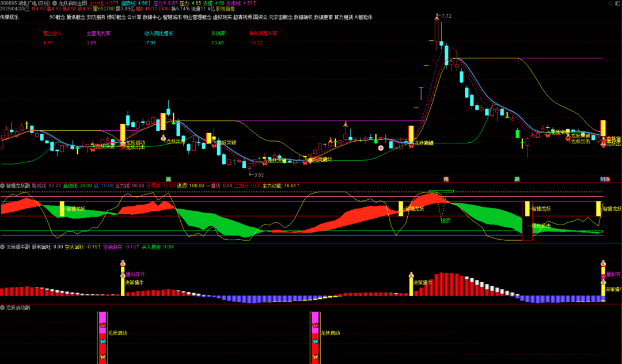The image size is (622, 364).
Task: Click the 7.72 high price label
Action: coord(446,16)
